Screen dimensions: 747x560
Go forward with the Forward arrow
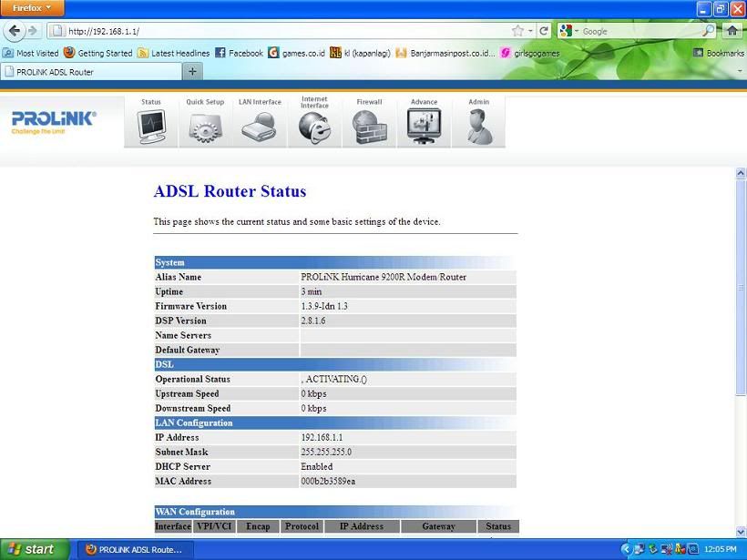click(33, 31)
